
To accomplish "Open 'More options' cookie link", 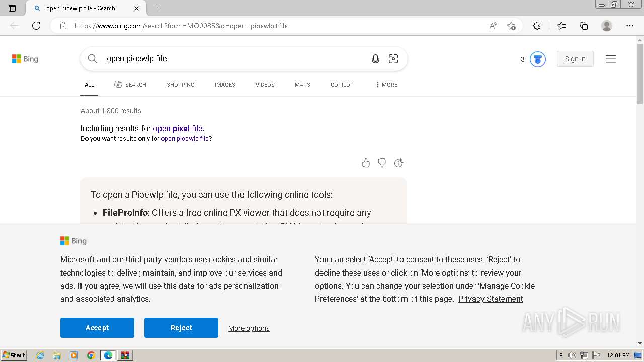I will 249,328.
